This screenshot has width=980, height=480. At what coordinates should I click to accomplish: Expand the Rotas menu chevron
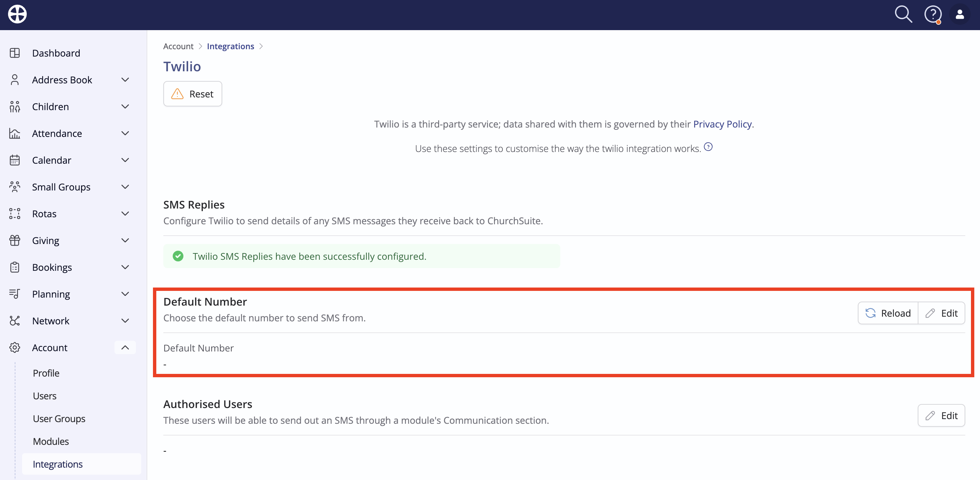pyautogui.click(x=125, y=214)
